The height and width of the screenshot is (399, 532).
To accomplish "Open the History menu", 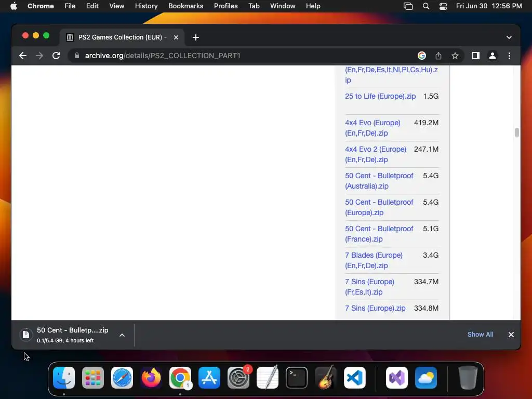I will (146, 6).
